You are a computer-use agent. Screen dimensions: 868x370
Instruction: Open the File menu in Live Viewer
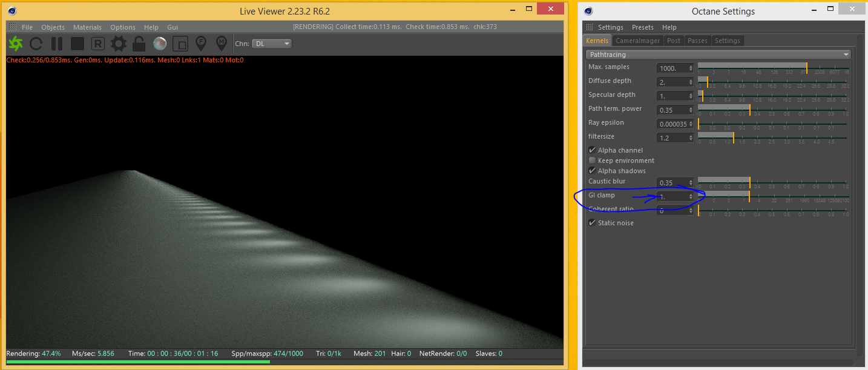click(27, 27)
